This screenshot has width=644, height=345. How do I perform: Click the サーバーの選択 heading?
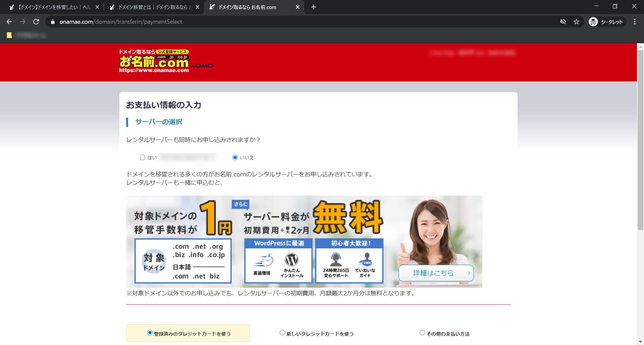click(x=159, y=122)
